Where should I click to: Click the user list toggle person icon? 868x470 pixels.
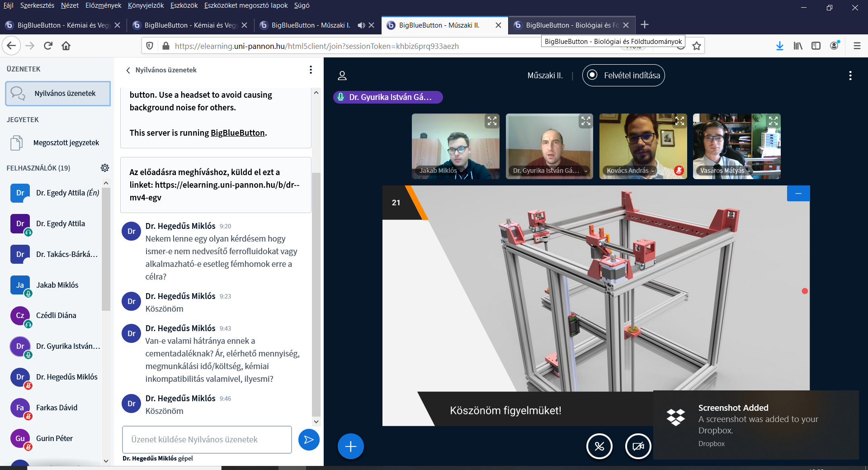point(342,76)
